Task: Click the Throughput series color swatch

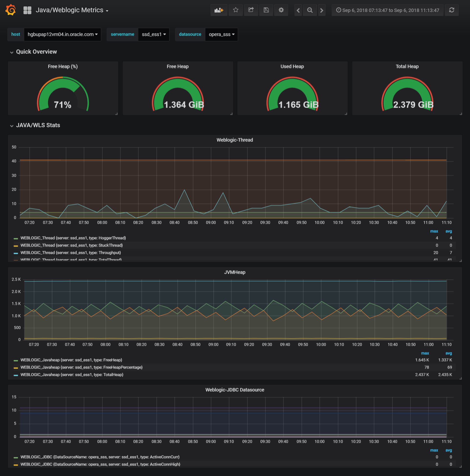Action: point(16,253)
